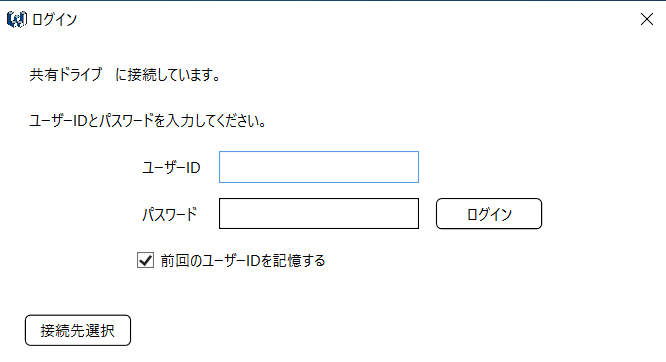This screenshot has width=666, height=362.
Task: Click the app icon in the title bar
Action: click(17, 19)
